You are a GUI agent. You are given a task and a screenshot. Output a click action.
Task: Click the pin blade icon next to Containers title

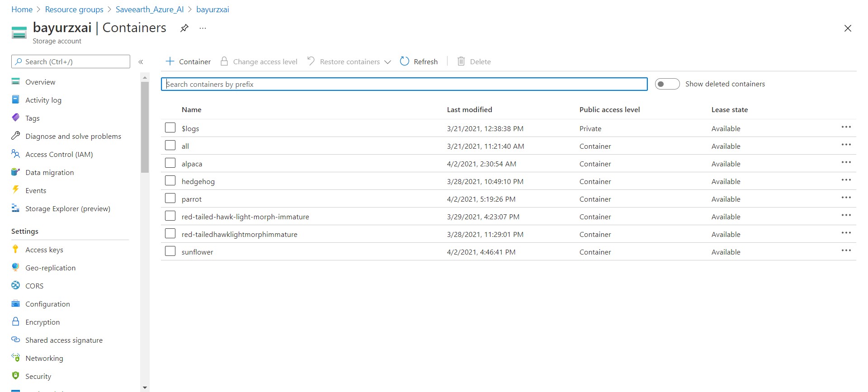(x=184, y=28)
